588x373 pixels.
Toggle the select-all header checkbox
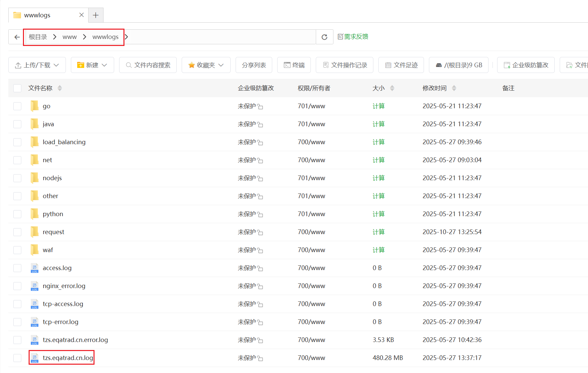coord(17,88)
